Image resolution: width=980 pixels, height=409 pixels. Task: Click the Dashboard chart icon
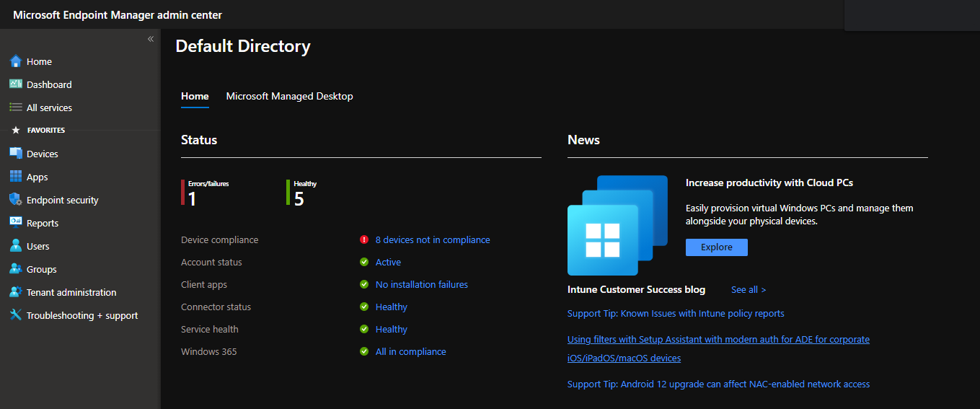point(16,84)
